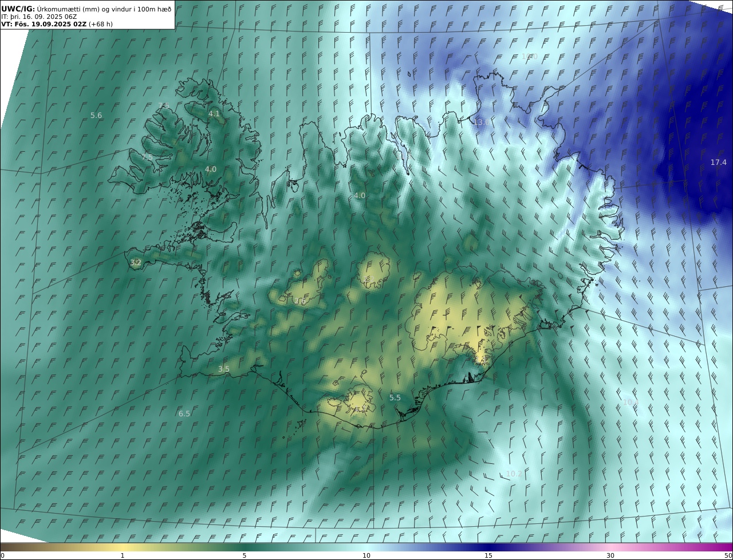
Task: Click the 30 tick label under the colour scale
Action: tap(610, 555)
